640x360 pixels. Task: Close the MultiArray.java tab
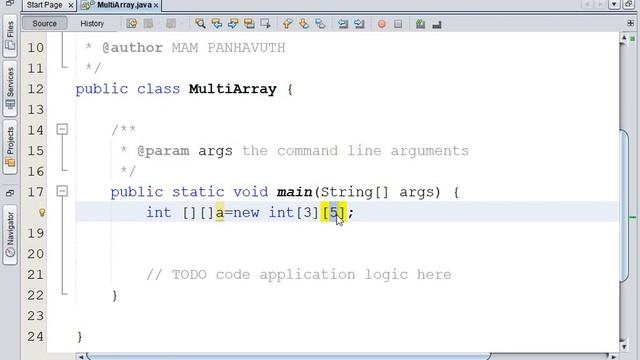click(156, 5)
